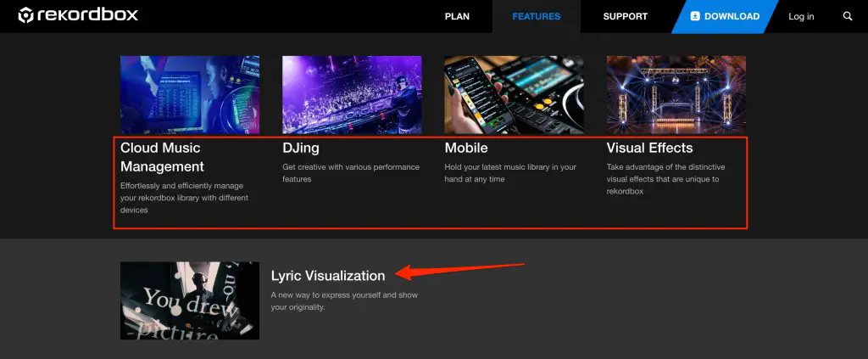Click the Lyric Visualization heading
Image resolution: width=868 pixels, height=359 pixels.
(x=328, y=275)
